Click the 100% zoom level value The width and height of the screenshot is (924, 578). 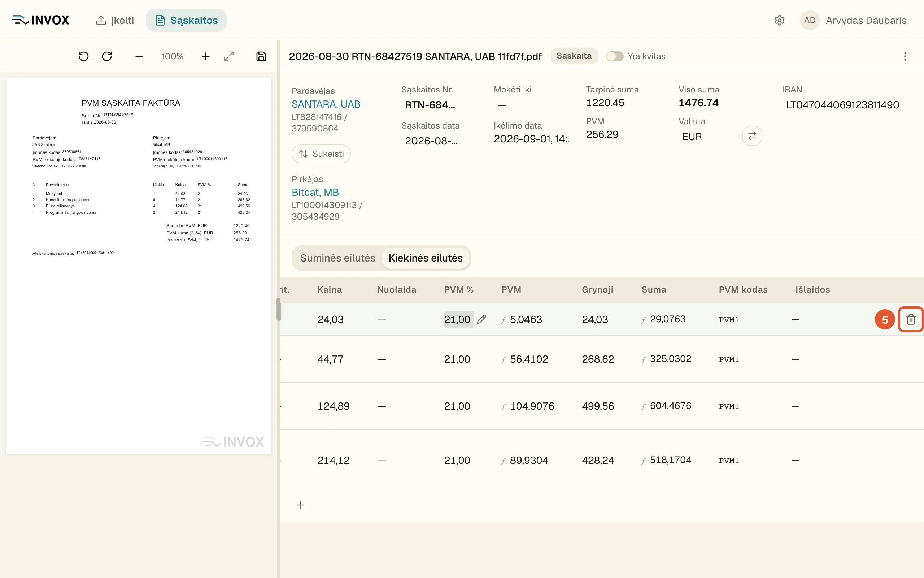point(172,57)
